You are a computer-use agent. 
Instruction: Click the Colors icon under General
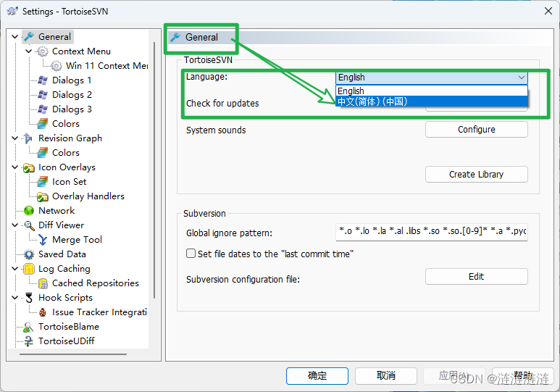(43, 124)
